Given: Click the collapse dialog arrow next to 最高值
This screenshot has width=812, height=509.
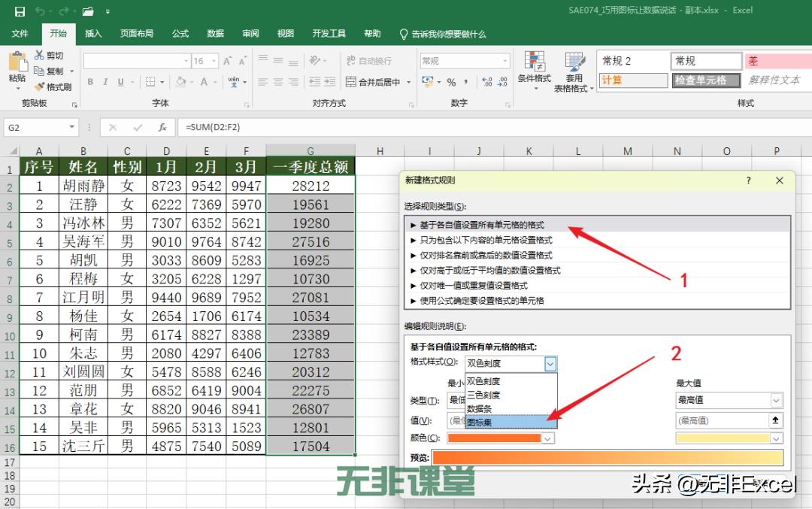Looking at the screenshot, I should pos(775,420).
